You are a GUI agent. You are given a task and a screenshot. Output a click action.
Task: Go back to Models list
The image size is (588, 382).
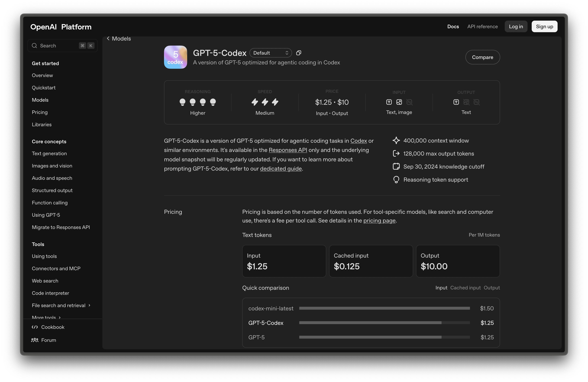pyautogui.click(x=119, y=39)
